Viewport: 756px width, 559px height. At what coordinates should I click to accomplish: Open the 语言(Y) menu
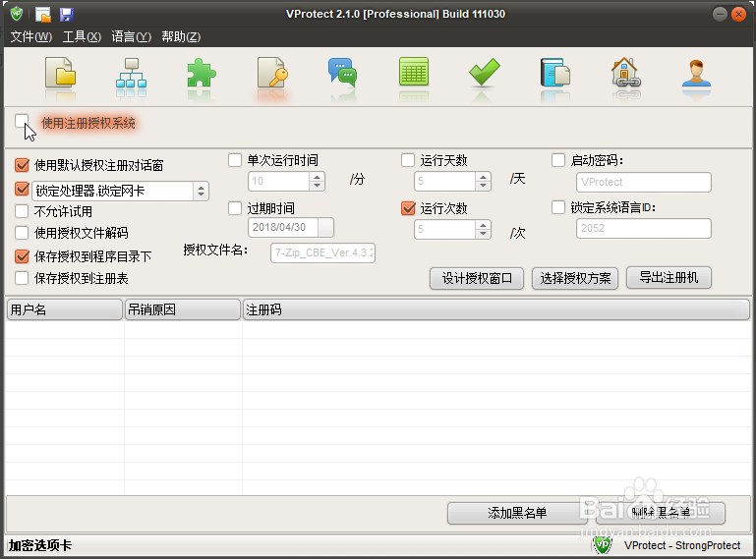coord(131,36)
